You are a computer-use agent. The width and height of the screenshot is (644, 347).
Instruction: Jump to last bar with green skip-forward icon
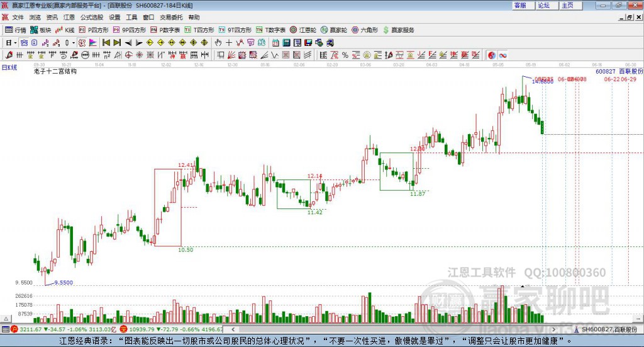click(117, 43)
